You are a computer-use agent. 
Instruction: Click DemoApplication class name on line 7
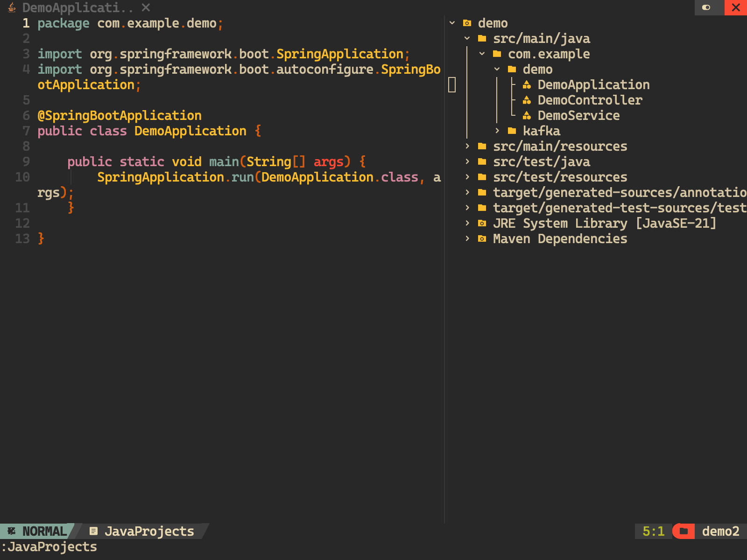(190, 131)
